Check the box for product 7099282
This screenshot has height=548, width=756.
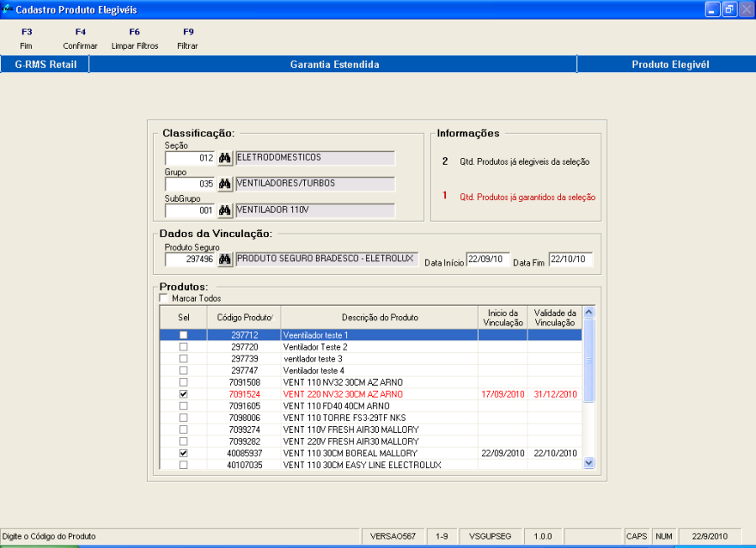click(x=183, y=441)
